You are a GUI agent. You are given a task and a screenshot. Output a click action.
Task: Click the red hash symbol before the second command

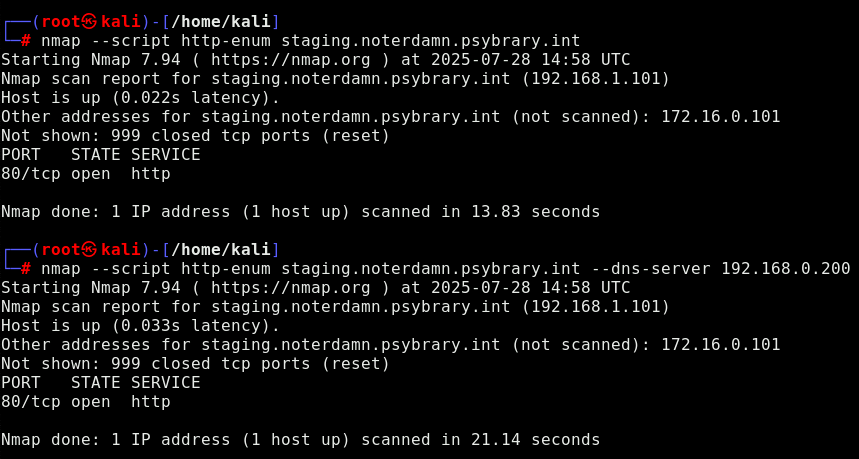coord(26,269)
